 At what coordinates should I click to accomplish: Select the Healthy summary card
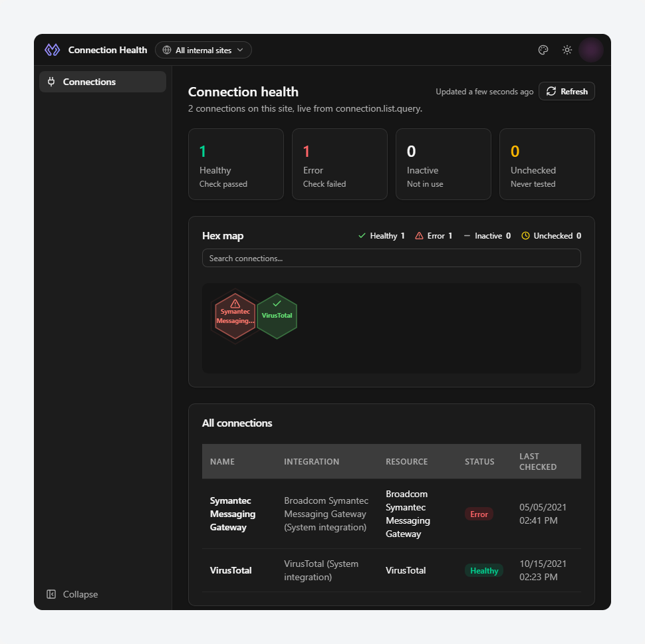[x=235, y=164]
